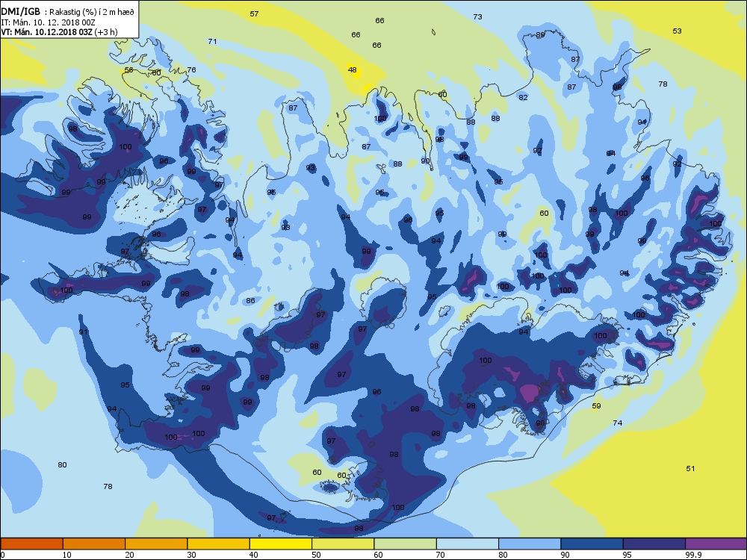
Task: Click the '59' humidity value on the map
Action: (596, 405)
